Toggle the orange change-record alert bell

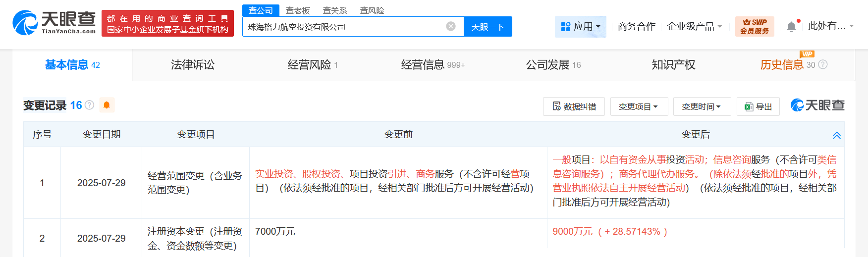107,105
